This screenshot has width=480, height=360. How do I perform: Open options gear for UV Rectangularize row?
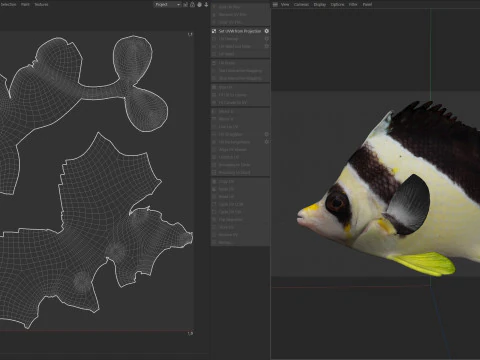coord(267,142)
